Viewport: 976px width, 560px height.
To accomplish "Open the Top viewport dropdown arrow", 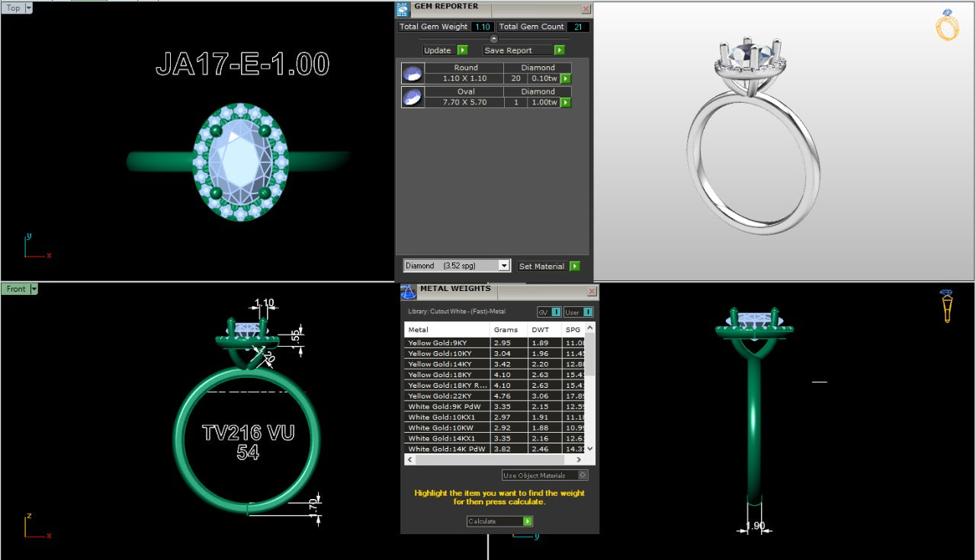I will tap(29, 8).
